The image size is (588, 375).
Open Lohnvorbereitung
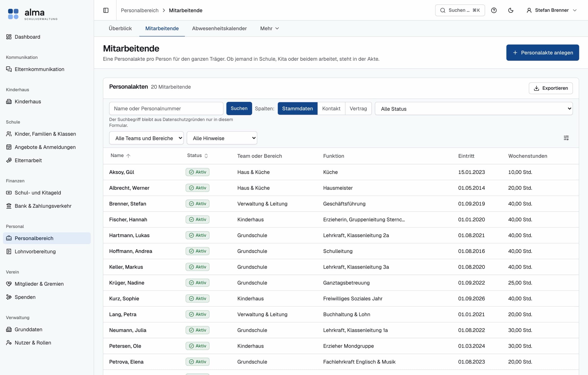click(47, 251)
